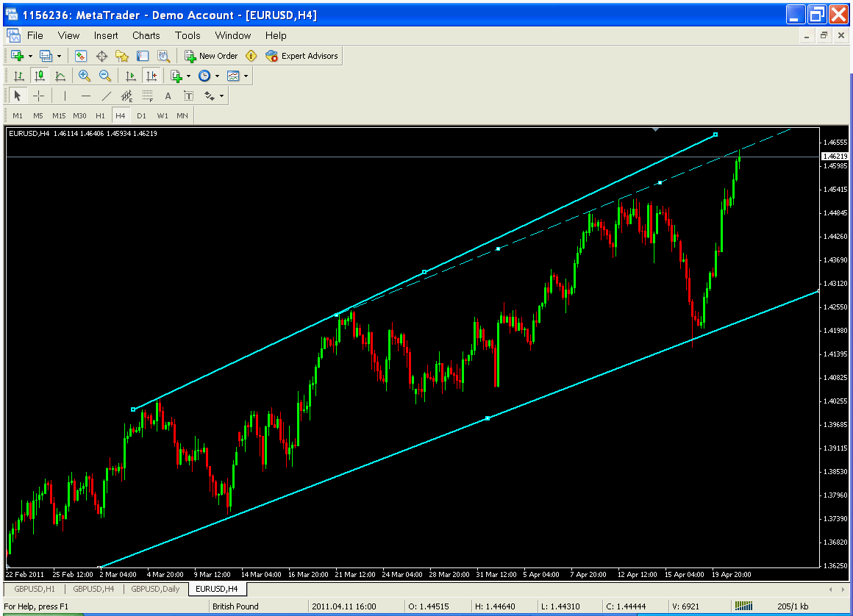The width and height of the screenshot is (853, 616).
Task: Open the Market Watch window icon
Action: [81, 56]
